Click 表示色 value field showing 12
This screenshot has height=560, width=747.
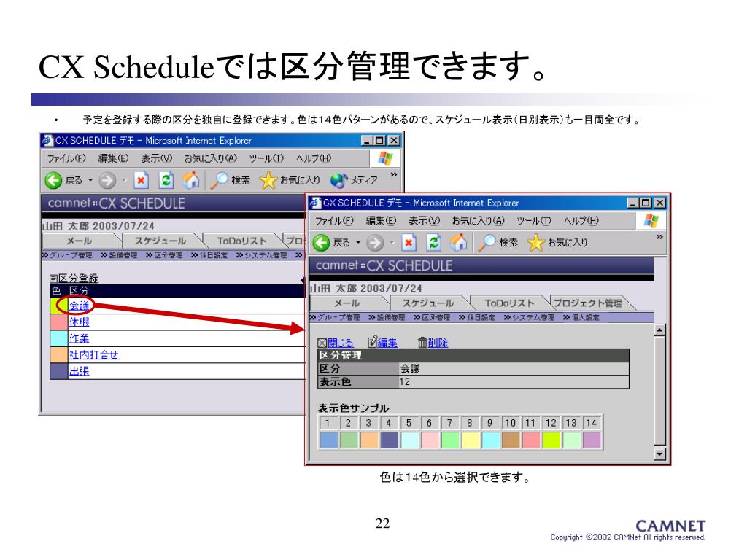tap(514, 382)
